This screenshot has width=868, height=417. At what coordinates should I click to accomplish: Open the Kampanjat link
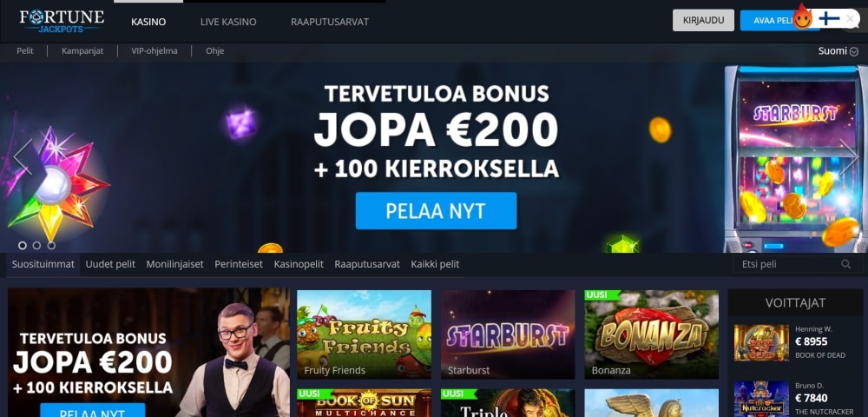(82, 51)
